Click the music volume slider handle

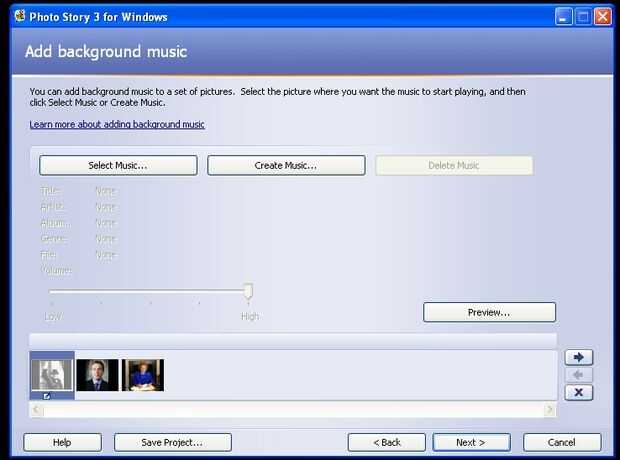248,291
